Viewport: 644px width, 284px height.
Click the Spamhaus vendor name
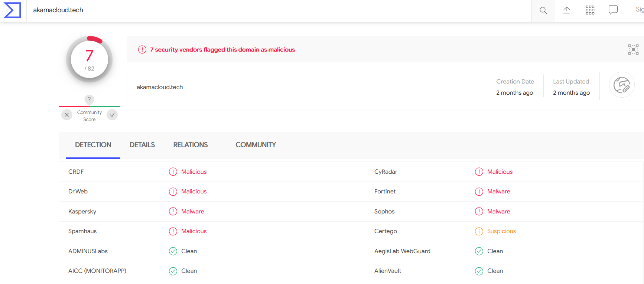coord(82,231)
